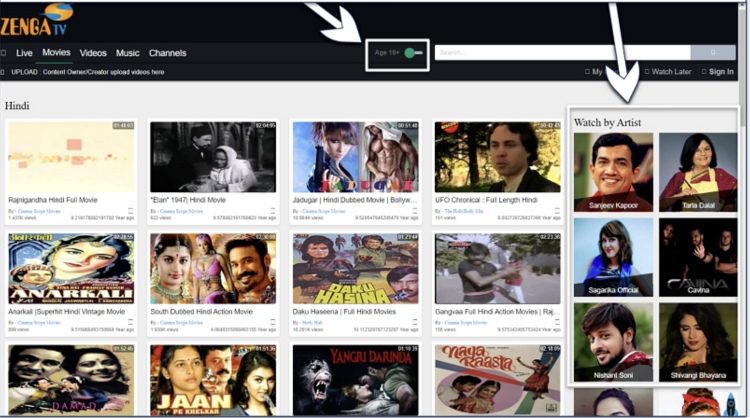Click the small square icon on Anarkali card
Screen dimensions: 750x418
click(x=131, y=322)
